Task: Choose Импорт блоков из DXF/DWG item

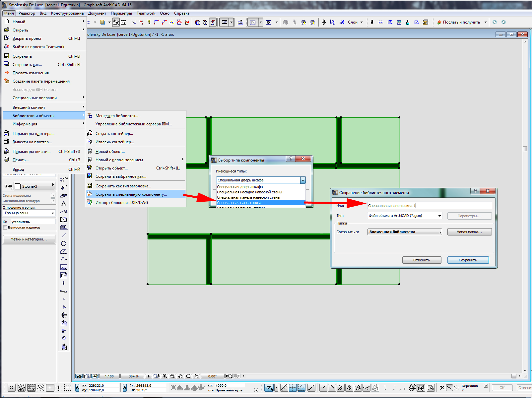Action: [x=136, y=203]
